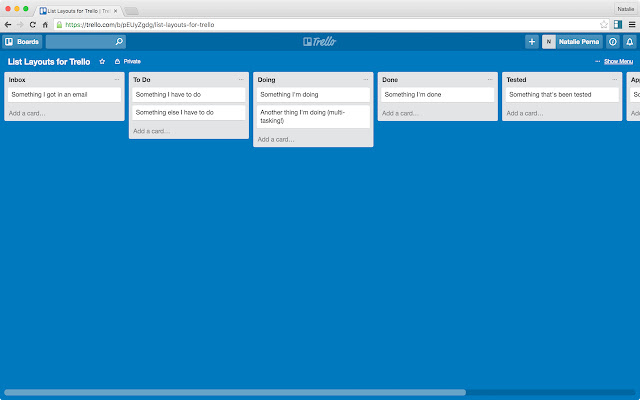The width and height of the screenshot is (640, 400).
Task: Open card 'Something else I have to do'
Action: pos(189,113)
